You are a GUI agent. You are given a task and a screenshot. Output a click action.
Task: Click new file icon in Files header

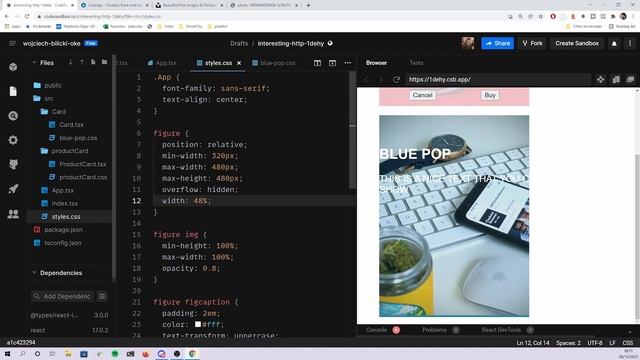coord(93,62)
